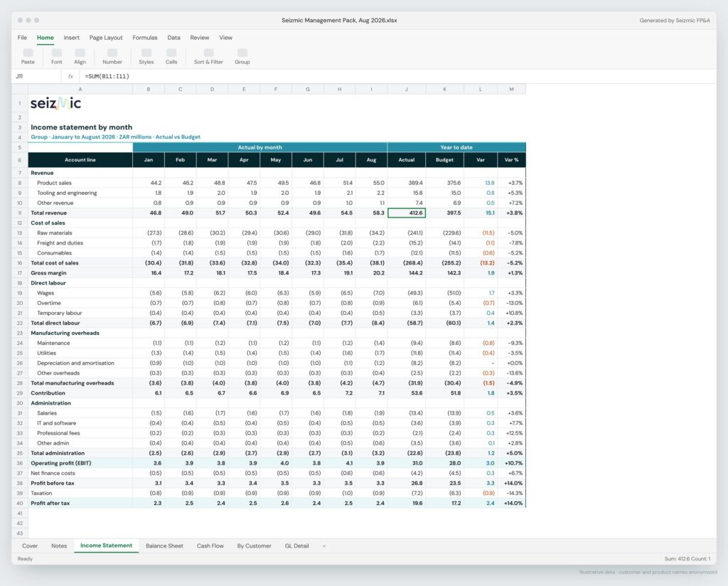Select column A header
This screenshot has width=728, height=586.
point(80,89)
